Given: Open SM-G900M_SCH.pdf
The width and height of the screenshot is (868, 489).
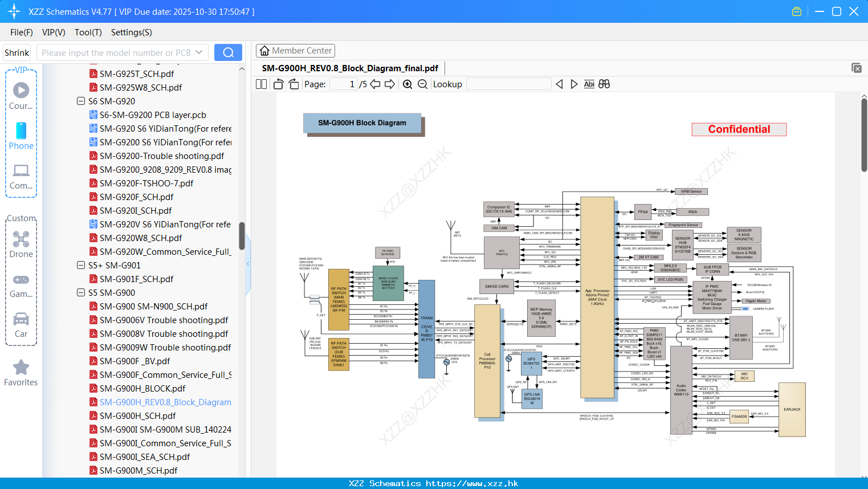Looking at the screenshot, I should point(133,470).
